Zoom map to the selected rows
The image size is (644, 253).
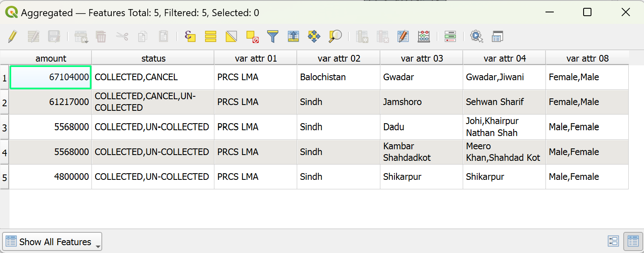(335, 36)
